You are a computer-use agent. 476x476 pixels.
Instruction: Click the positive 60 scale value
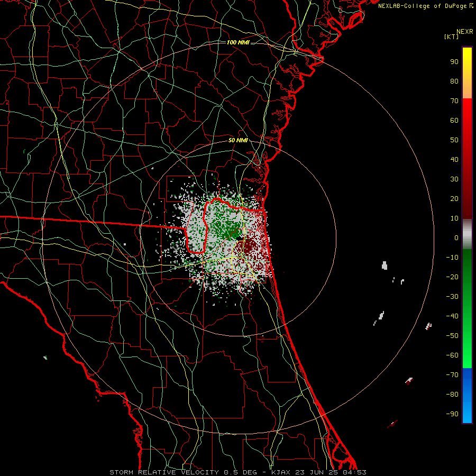(x=454, y=121)
